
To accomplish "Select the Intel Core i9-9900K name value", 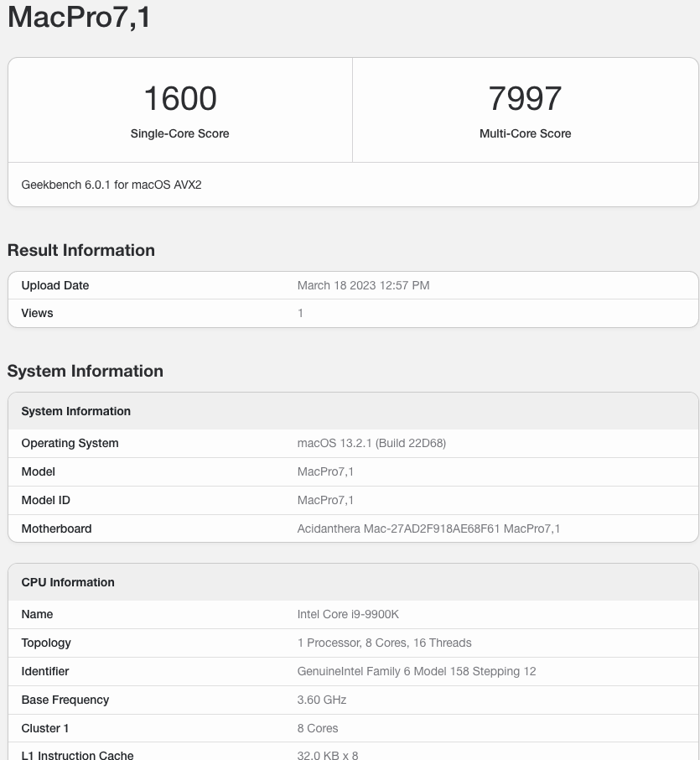I will coord(348,614).
